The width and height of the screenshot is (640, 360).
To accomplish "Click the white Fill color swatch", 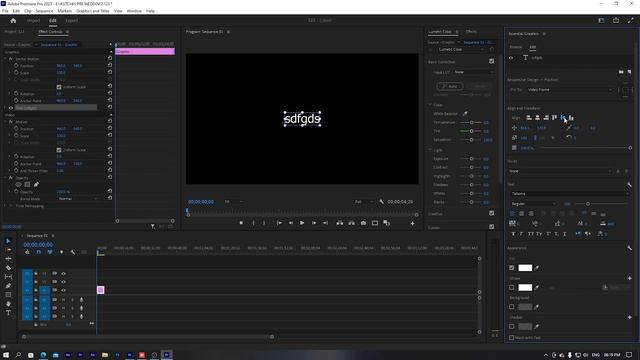I will coord(525,268).
